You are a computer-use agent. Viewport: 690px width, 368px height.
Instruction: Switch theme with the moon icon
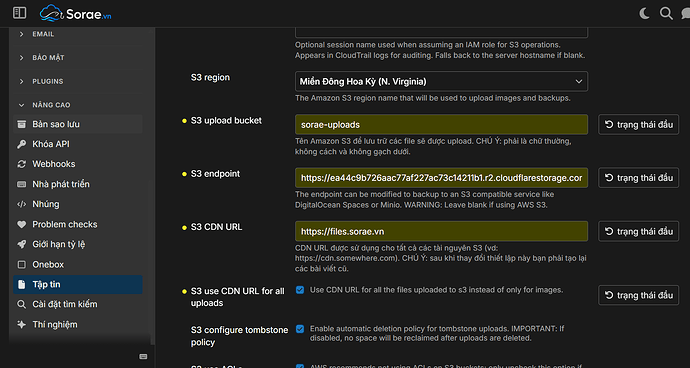point(644,14)
